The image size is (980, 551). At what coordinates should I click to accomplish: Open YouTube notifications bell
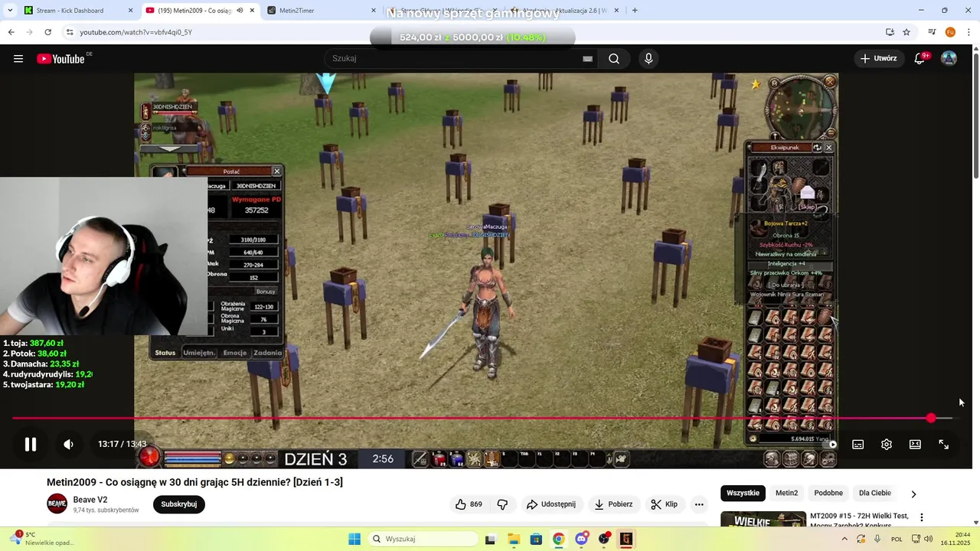pos(920,59)
